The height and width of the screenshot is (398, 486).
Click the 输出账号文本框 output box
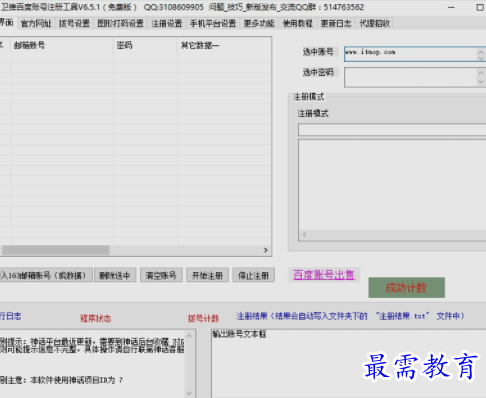point(348,363)
